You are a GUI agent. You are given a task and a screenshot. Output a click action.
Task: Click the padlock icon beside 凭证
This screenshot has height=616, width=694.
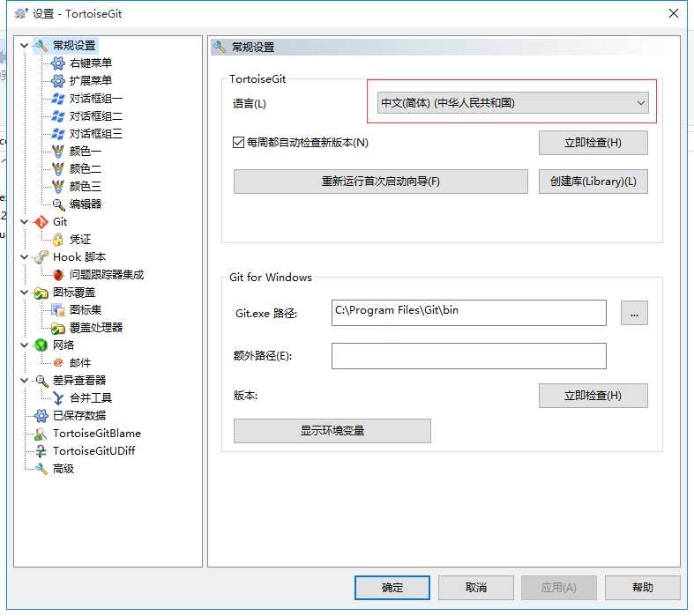click(x=58, y=239)
